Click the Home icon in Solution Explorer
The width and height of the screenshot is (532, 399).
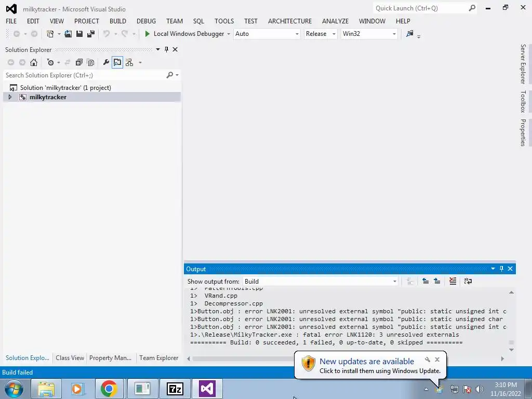click(x=34, y=62)
